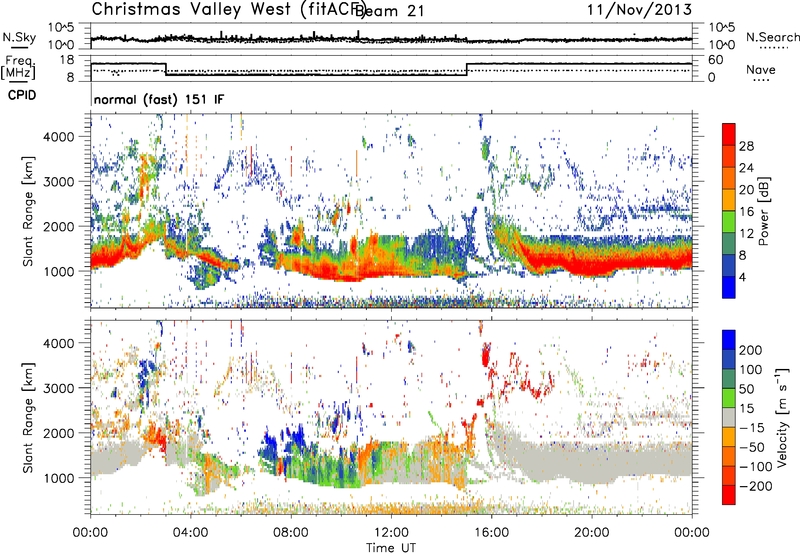Click the '12:00' time tick label

[x=391, y=533]
